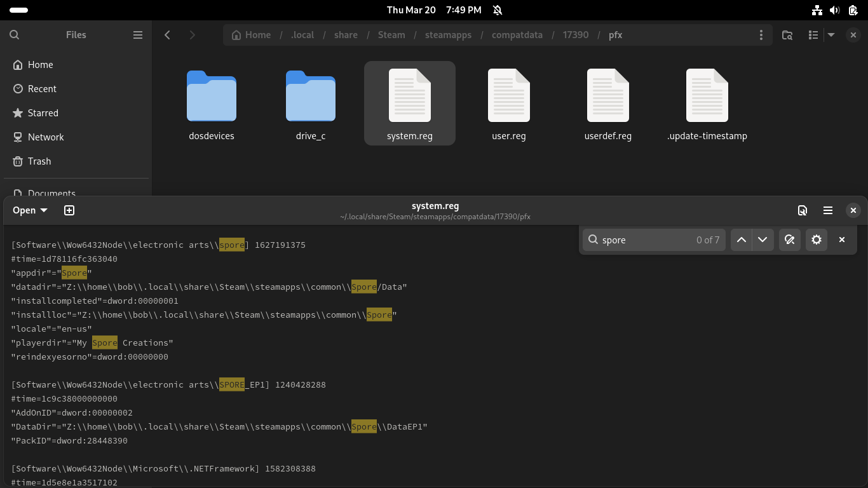Click the "PackID"=dword:28448390 line
This screenshot has width=868, height=488.
(69, 440)
